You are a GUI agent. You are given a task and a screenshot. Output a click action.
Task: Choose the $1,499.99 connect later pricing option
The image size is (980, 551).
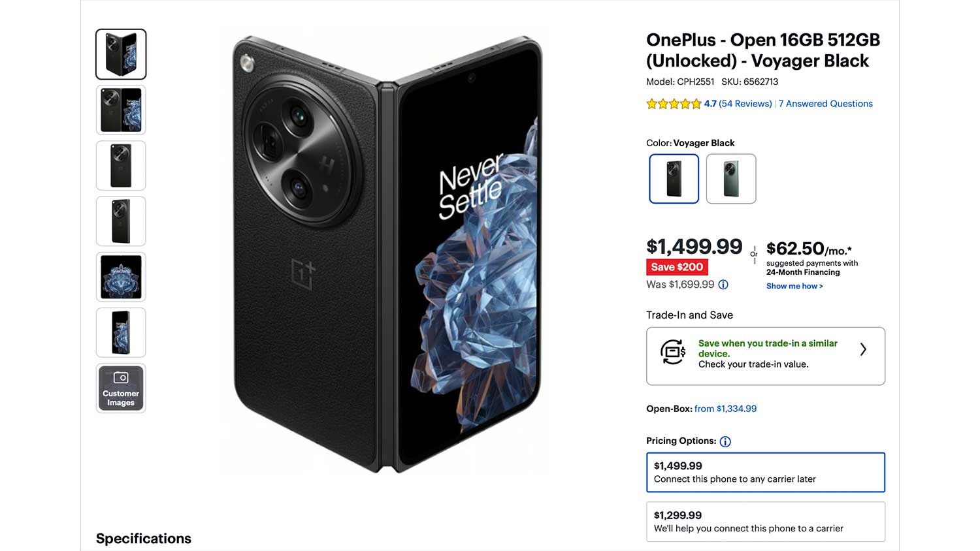tap(766, 472)
